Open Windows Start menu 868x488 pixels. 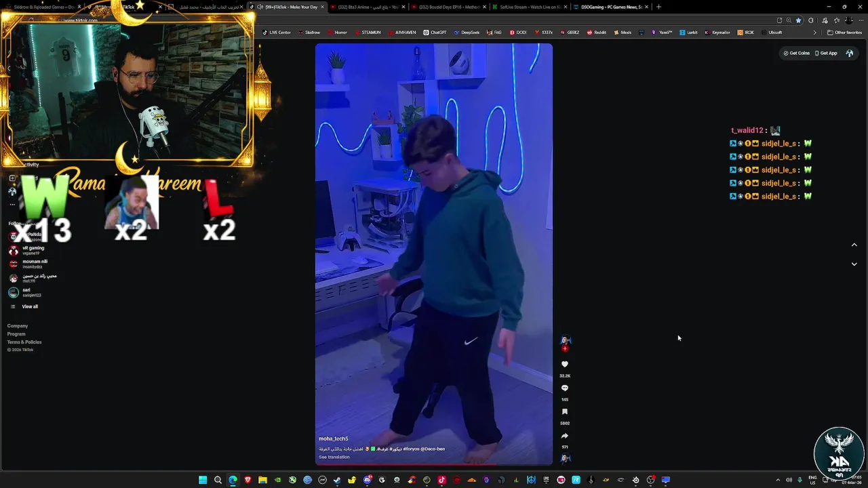tap(203, 480)
